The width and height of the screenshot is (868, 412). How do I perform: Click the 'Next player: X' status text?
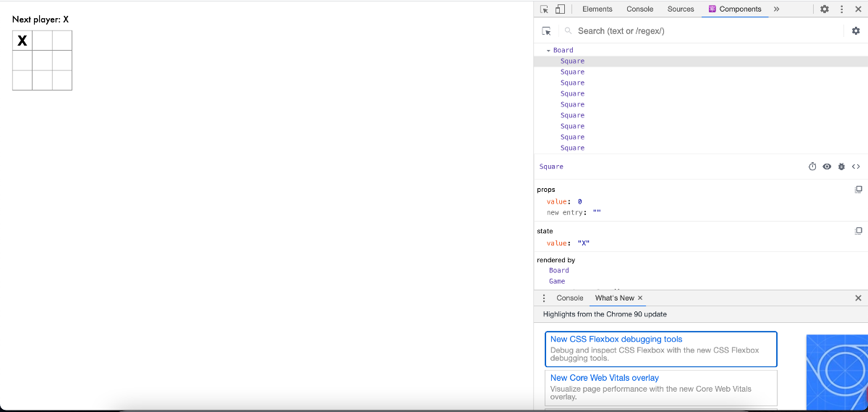(41, 20)
